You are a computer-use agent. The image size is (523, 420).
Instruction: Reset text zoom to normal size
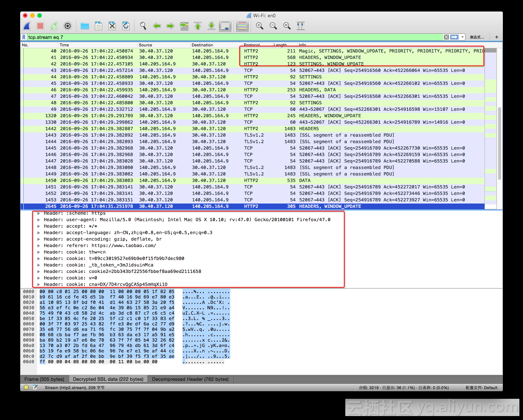pos(287,26)
